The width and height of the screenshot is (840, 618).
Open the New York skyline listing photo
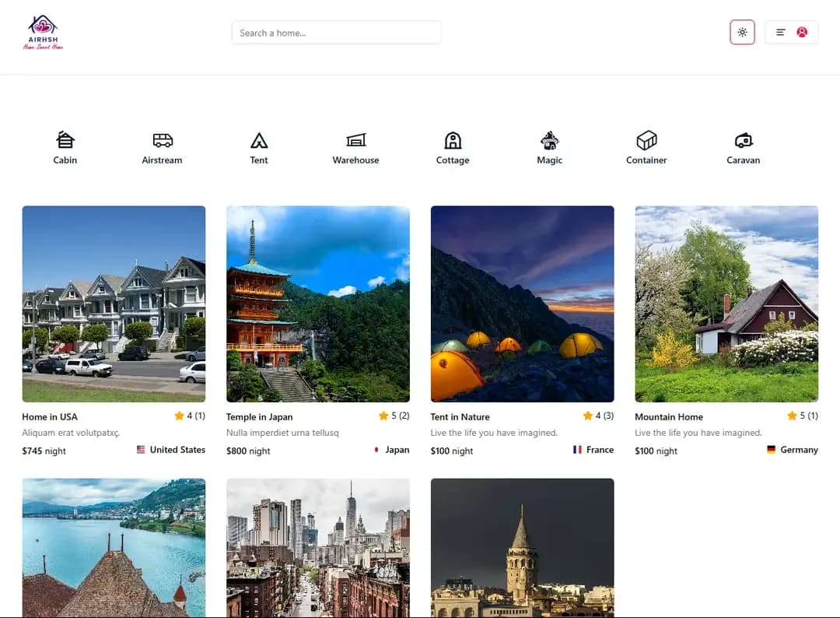pyautogui.click(x=318, y=548)
